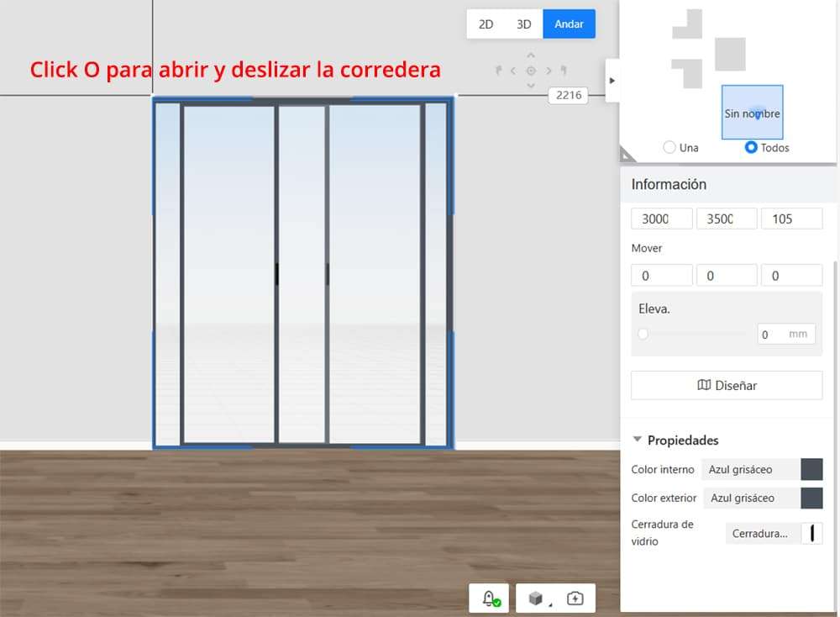
Task: Click the right panel vertical scrollbar
Action: tap(836, 435)
